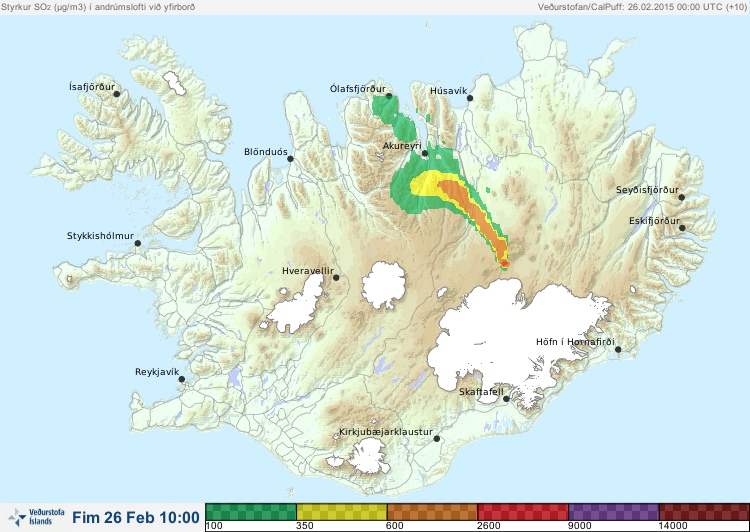Select the green 100 legend swatch

(251, 512)
